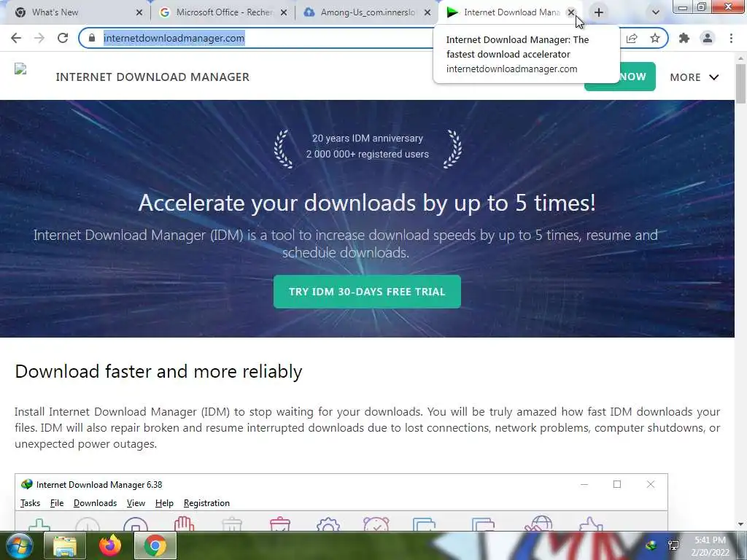This screenshot has width=747, height=560.
Task: Bookmark this page with star icon
Action: (655, 38)
